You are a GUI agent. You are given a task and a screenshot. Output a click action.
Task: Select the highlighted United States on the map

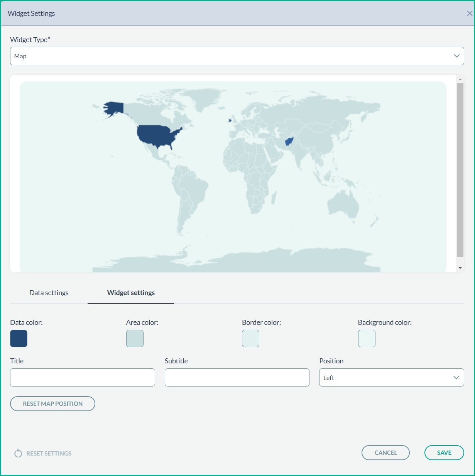point(156,135)
